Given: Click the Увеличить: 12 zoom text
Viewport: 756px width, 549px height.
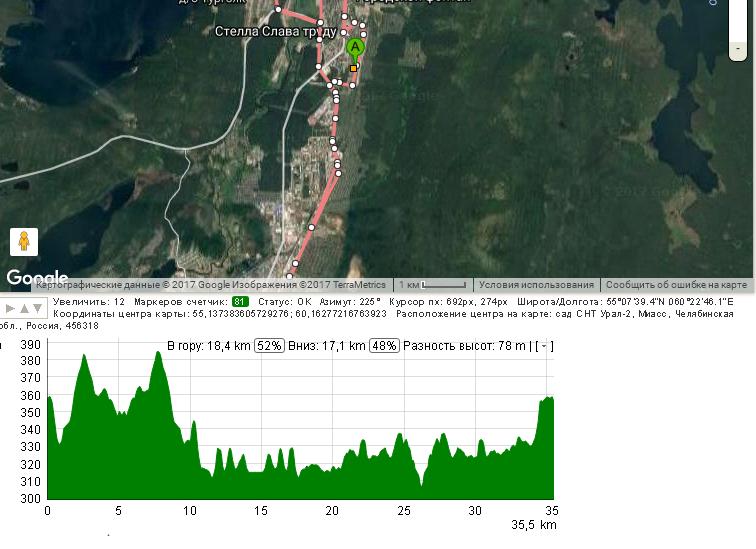Looking at the screenshot, I should click(89, 302).
